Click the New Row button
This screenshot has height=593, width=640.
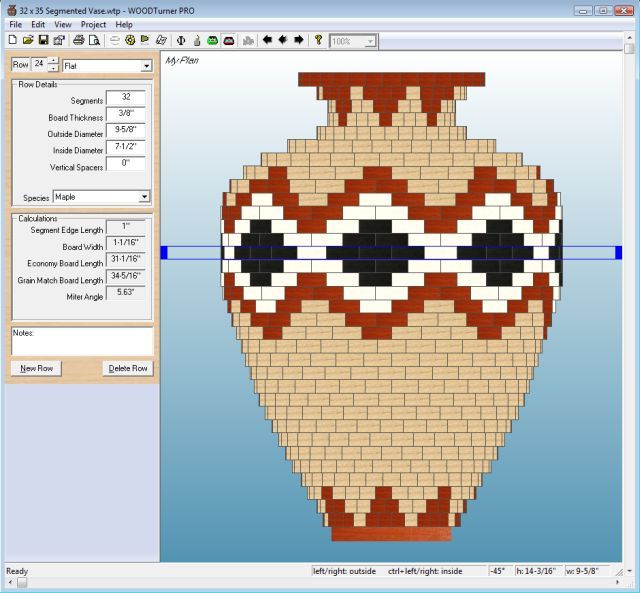click(x=36, y=368)
